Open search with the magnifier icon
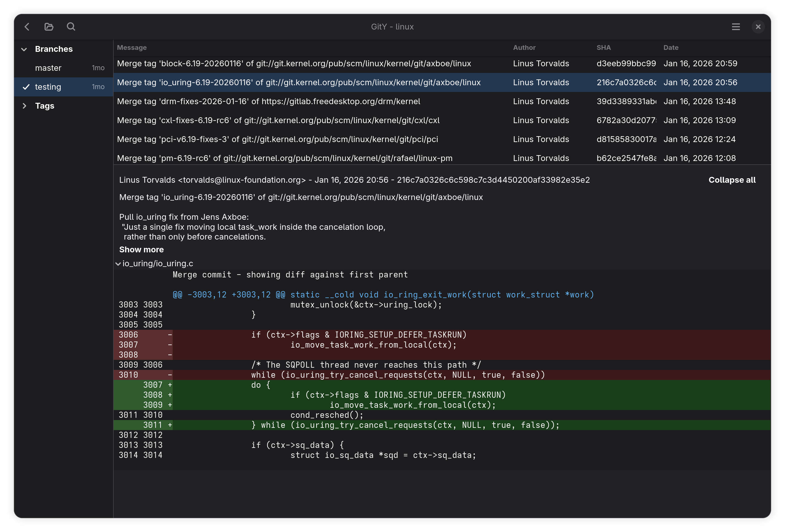Viewport: 785px width, 532px height. (71, 27)
